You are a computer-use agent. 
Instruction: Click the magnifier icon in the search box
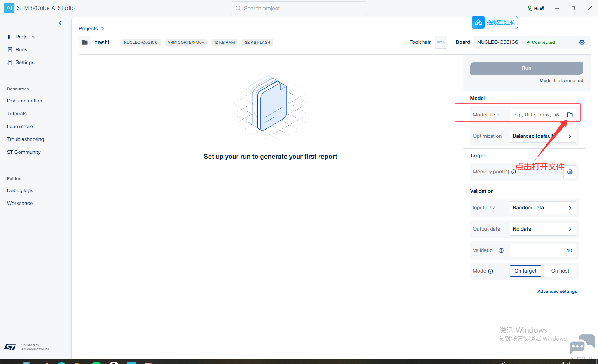[x=238, y=8]
